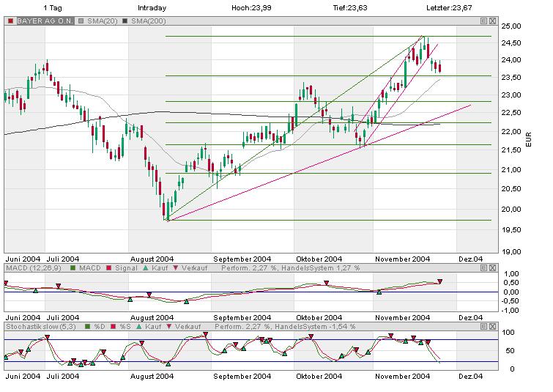Image resolution: width=553 pixels, height=392 pixels.
Task: Select the BAYER AG O.N. legend label
Action: 45,21
